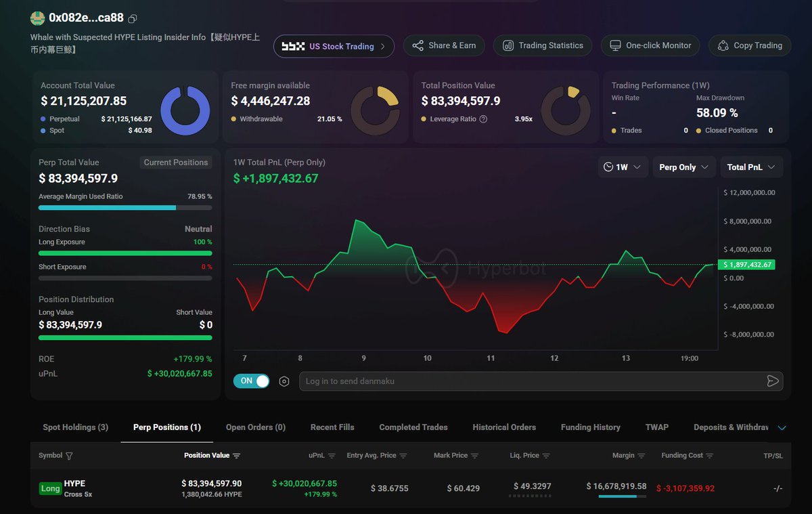Open the Open Orders (0) tab

pos(256,427)
